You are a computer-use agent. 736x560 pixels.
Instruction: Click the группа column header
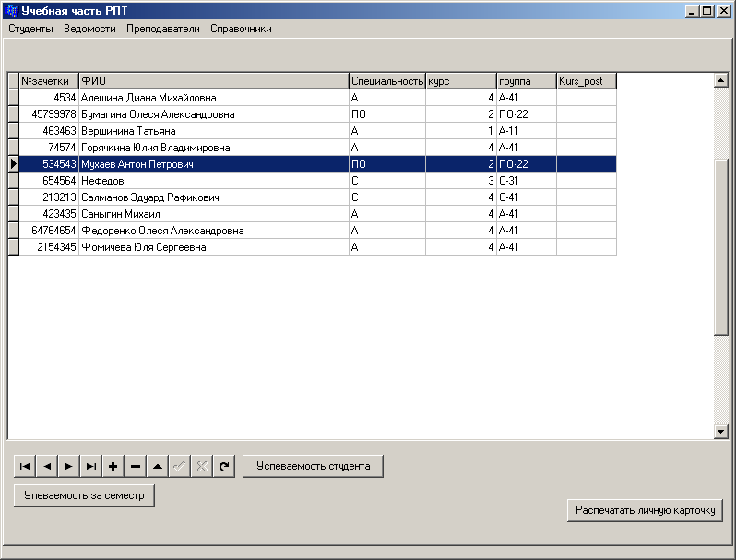click(x=527, y=81)
